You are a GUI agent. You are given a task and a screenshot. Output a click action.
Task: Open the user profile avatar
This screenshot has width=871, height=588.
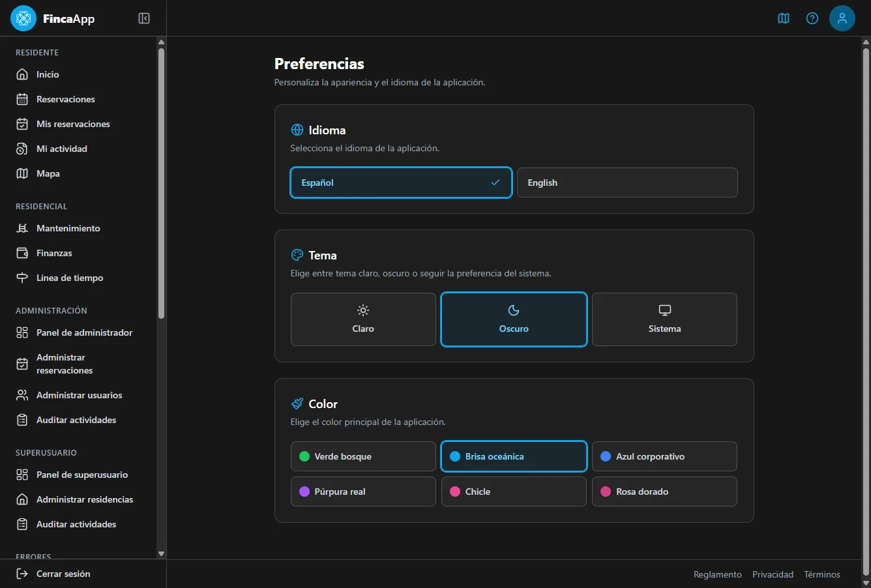[x=842, y=18]
